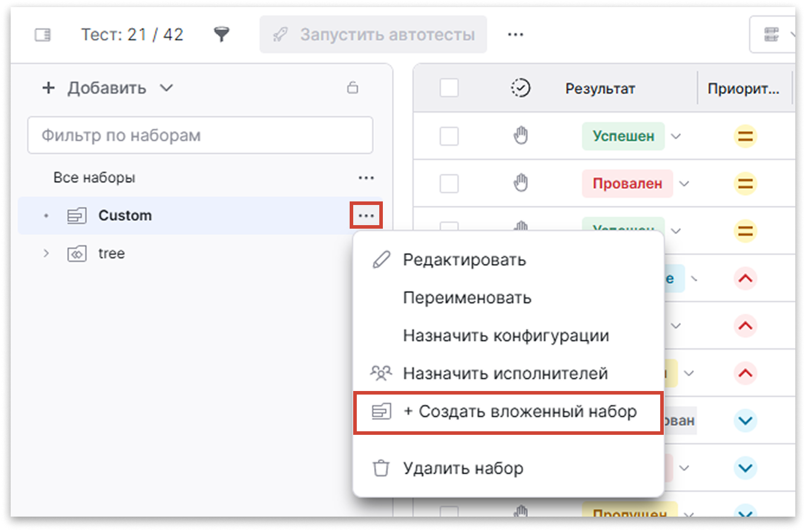
Task: Select Все наборы row
Action: point(200,178)
